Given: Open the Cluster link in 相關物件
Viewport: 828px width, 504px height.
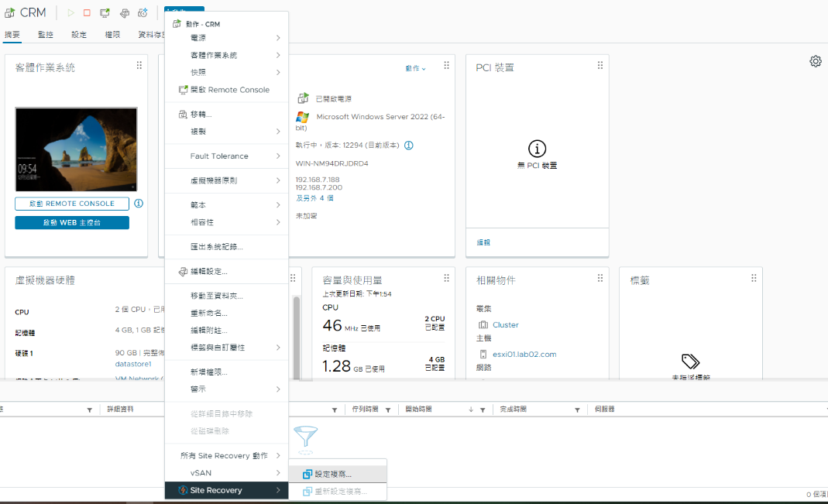Looking at the screenshot, I should coord(505,325).
